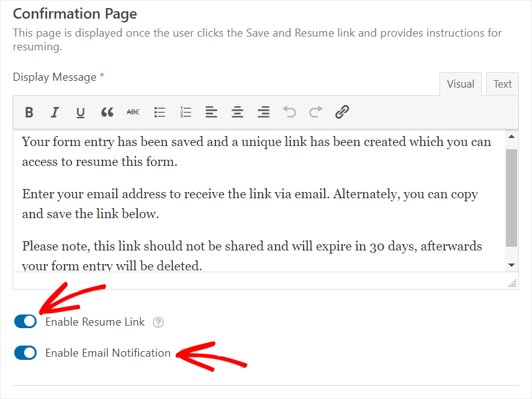Click the editor resize handle corner
532x399 pixels.
tap(512, 283)
